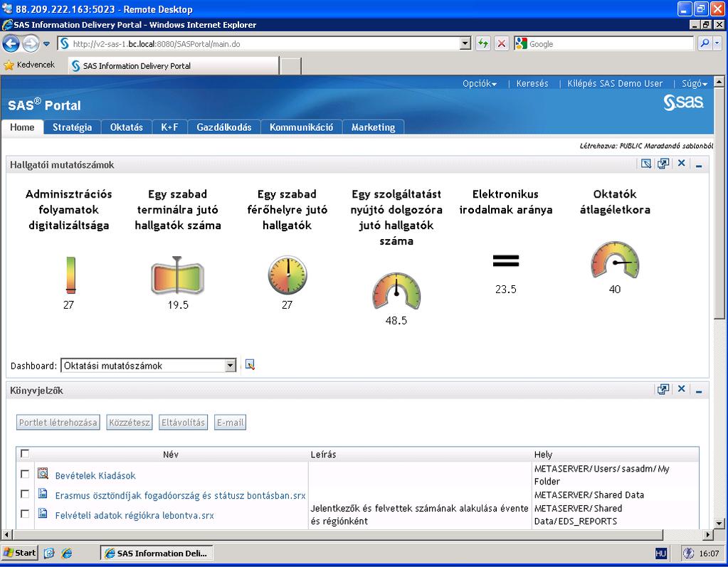728x567 pixels.
Task: Open search provider dropdown arrow
Action: click(x=717, y=43)
